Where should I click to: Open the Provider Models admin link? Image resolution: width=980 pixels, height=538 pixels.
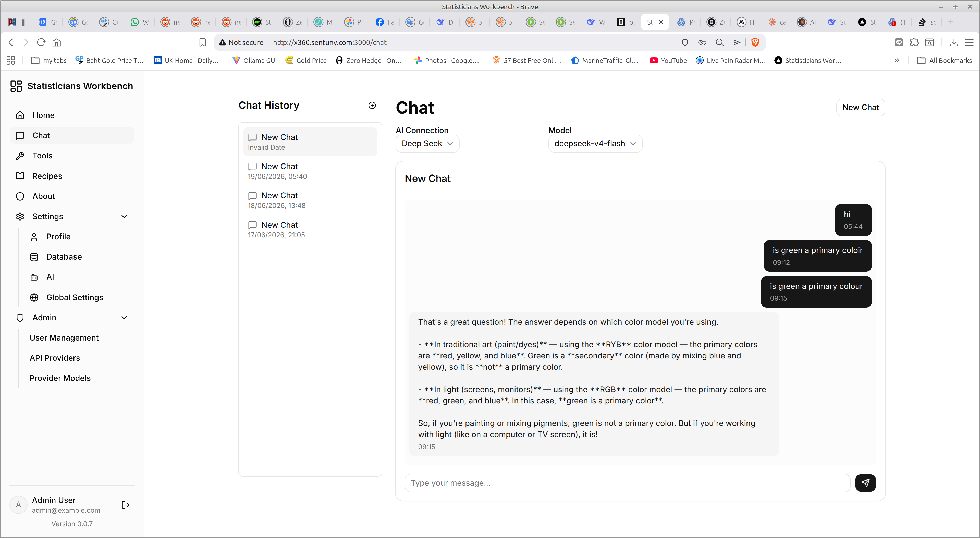click(60, 378)
